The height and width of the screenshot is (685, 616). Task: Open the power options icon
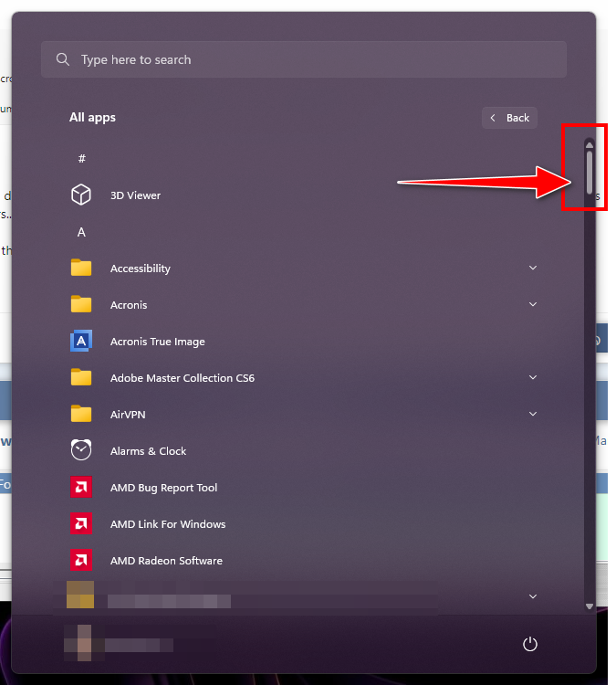530,644
